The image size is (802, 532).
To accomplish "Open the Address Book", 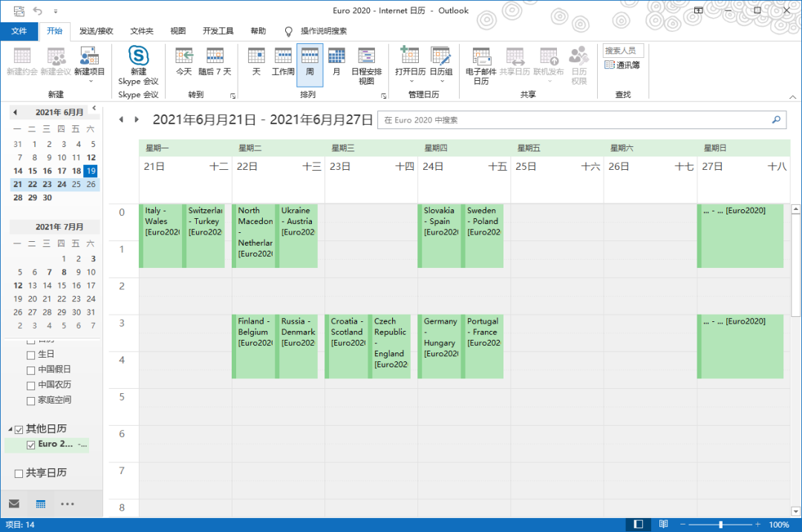I will tap(622, 65).
